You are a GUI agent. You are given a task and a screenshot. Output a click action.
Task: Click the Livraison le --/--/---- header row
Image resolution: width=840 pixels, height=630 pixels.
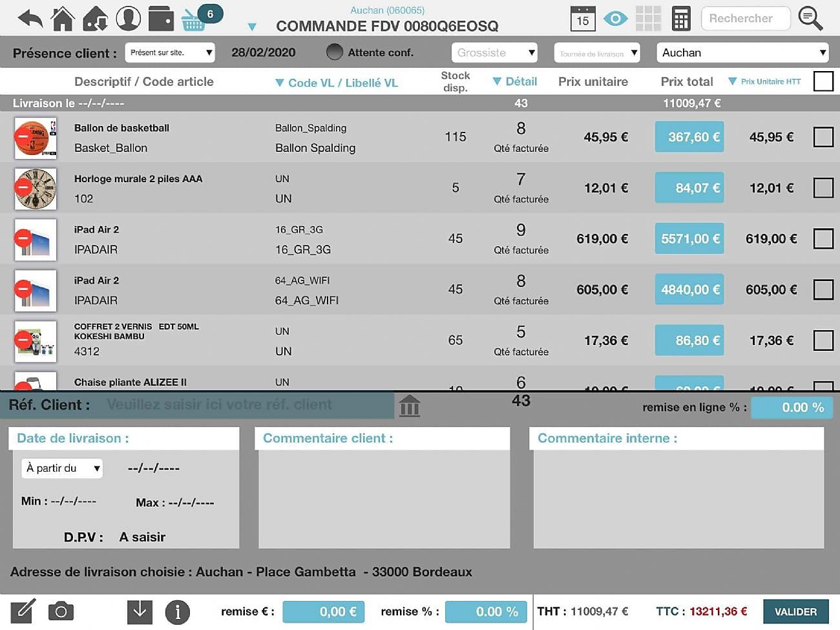(x=420, y=103)
